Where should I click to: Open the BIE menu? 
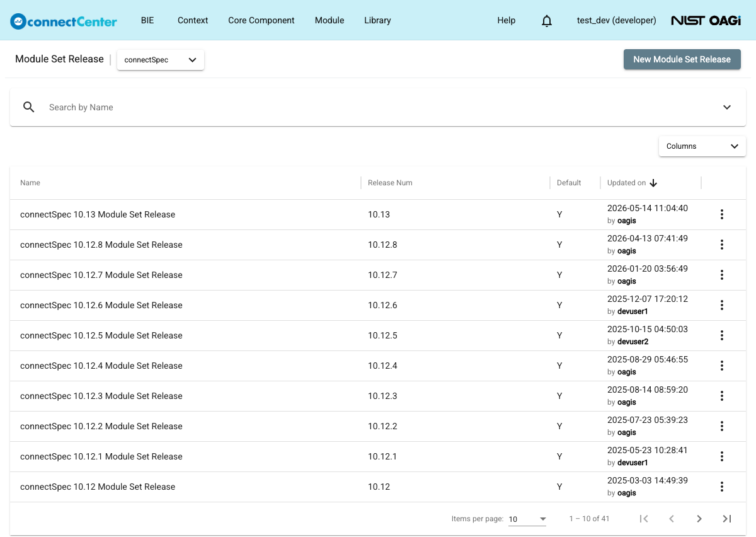tap(147, 20)
